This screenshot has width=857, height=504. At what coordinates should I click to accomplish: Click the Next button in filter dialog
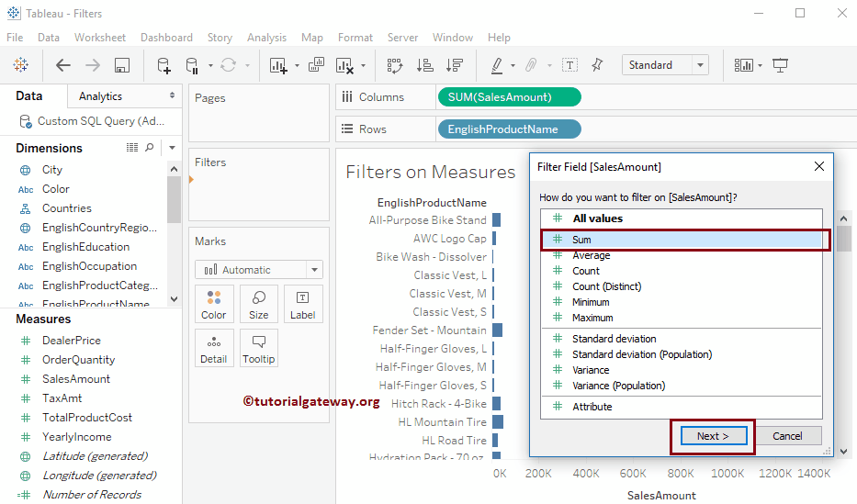click(x=713, y=436)
